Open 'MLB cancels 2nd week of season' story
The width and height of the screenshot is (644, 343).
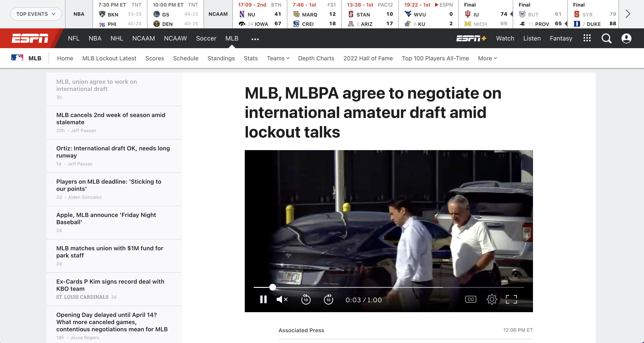pyautogui.click(x=114, y=122)
